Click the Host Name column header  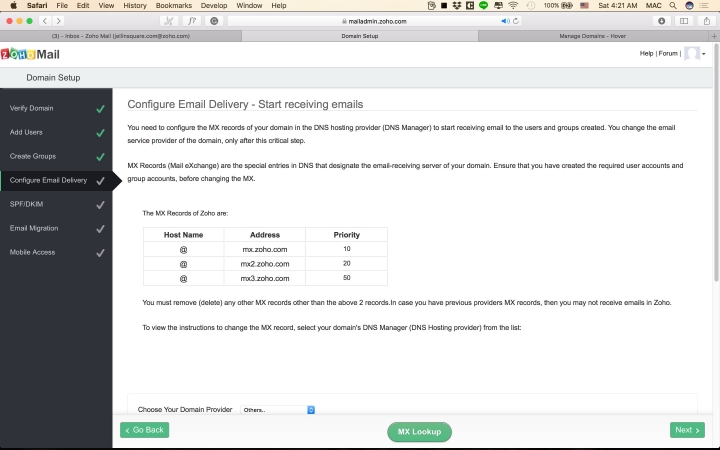(x=183, y=235)
